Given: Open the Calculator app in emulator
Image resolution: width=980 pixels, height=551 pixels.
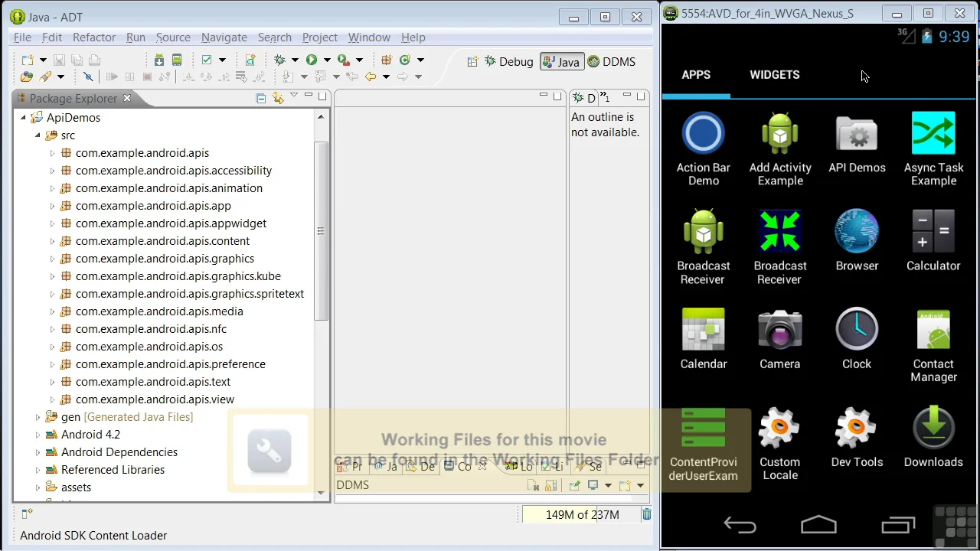Looking at the screenshot, I should [933, 241].
